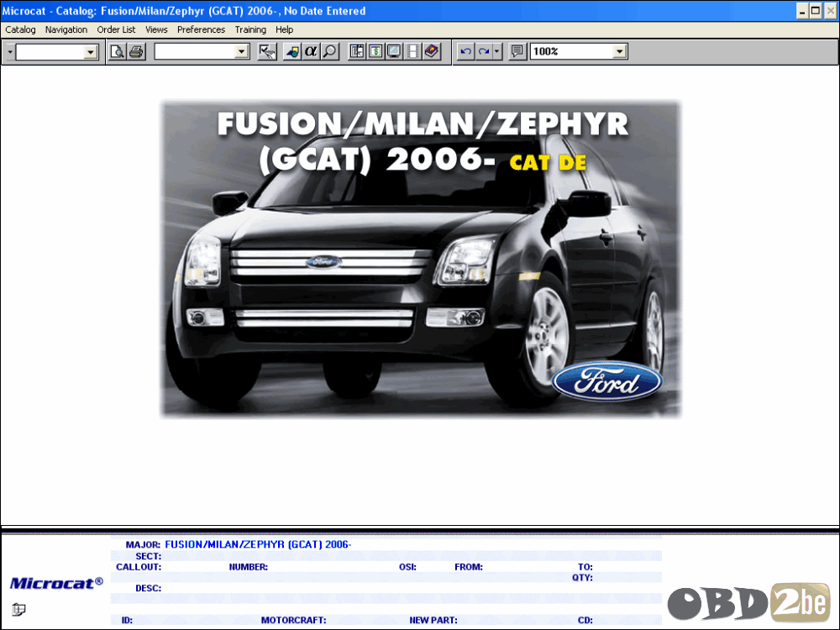840x630 pixels.
Task: Click the dollar sign pricing icon
Action: pos(375,51)
